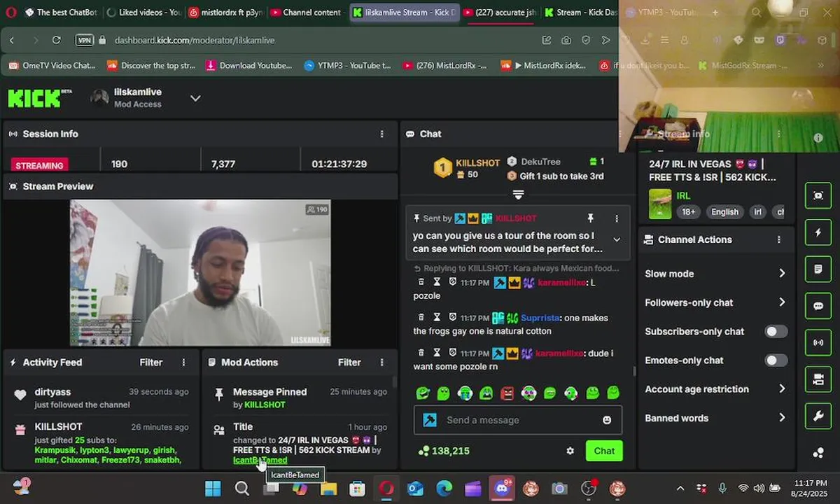The height and width of the screenshot is (504, 840).
Task: Click the English language tag in Stream Info
Action: coord(724,212)
